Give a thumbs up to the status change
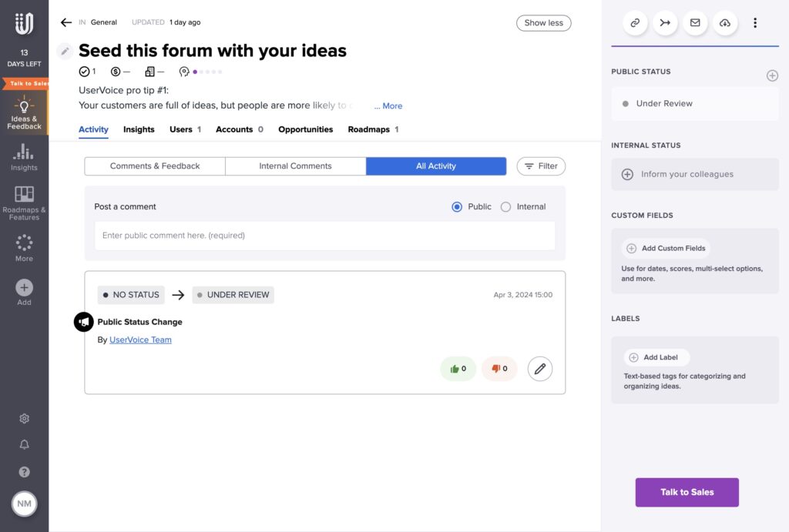 click(458, 368)
